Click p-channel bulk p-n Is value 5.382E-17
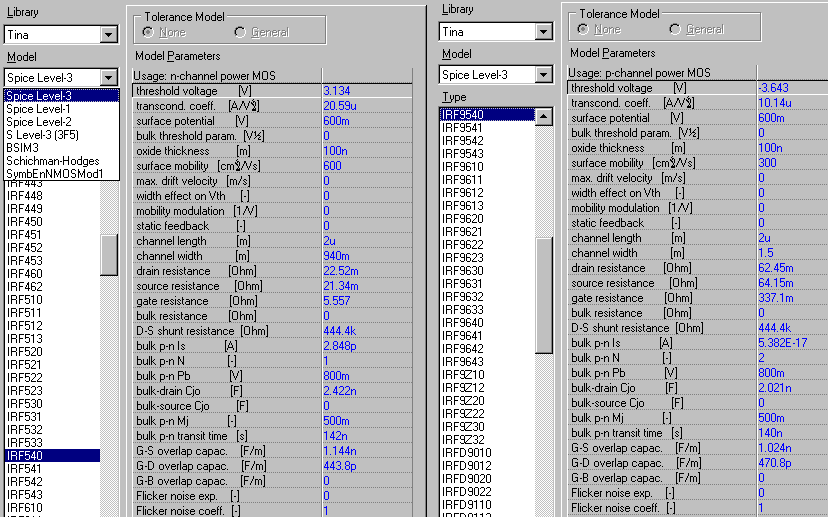Viewport: 828px width, 517px height. [783, 343]
